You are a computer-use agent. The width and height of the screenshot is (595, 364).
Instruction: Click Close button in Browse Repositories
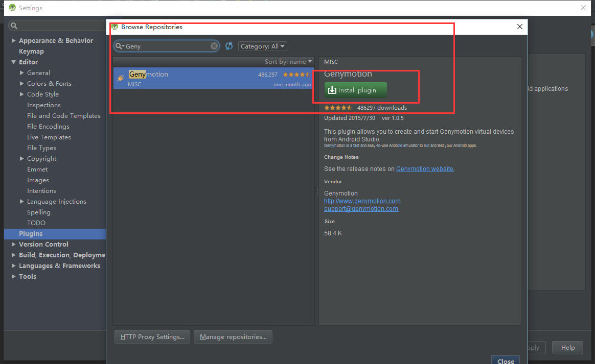click(506, 360)
